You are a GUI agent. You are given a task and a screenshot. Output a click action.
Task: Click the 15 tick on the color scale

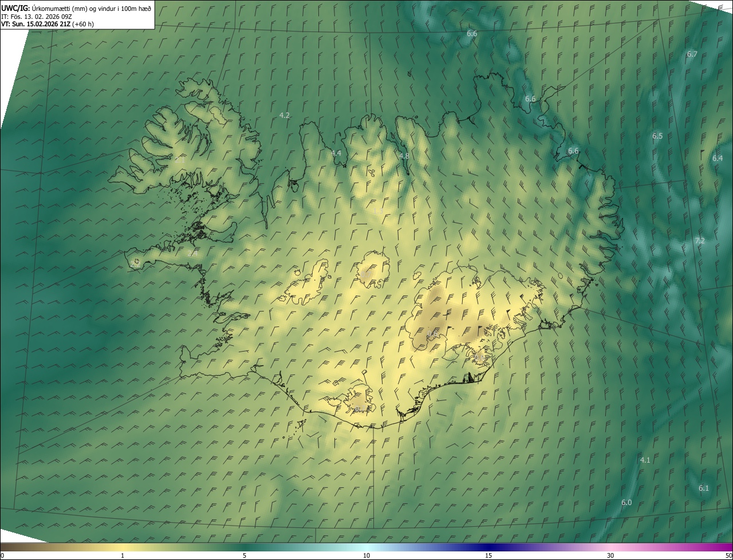488,555
